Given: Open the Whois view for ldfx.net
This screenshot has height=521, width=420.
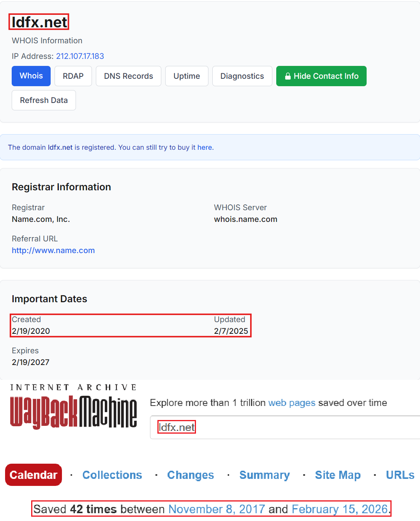Looking at the screenshot, I should 31,76.
